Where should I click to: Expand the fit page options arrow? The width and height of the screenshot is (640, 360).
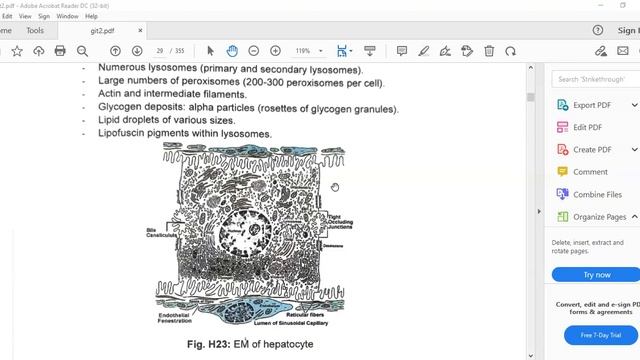click(x=351, y=51)
